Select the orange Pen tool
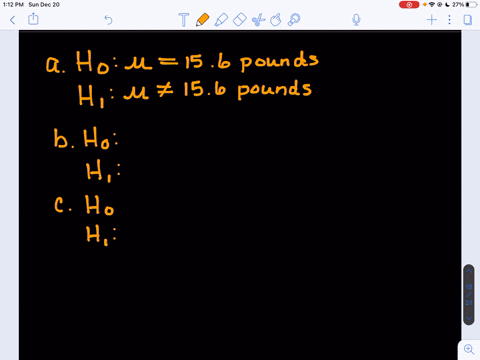This screenshot has width=480, height=360. pos(202,20)
